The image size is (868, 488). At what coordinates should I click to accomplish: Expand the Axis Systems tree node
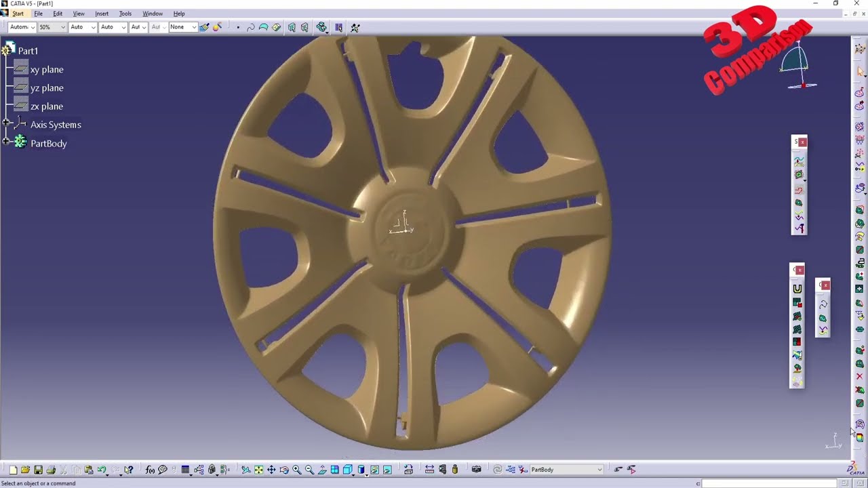point(6,123)
